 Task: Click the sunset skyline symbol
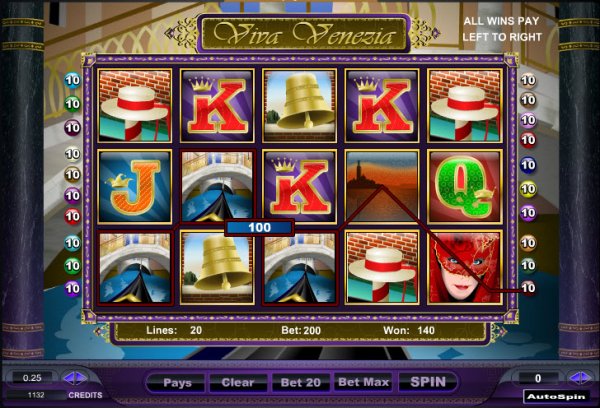point(382,186)
